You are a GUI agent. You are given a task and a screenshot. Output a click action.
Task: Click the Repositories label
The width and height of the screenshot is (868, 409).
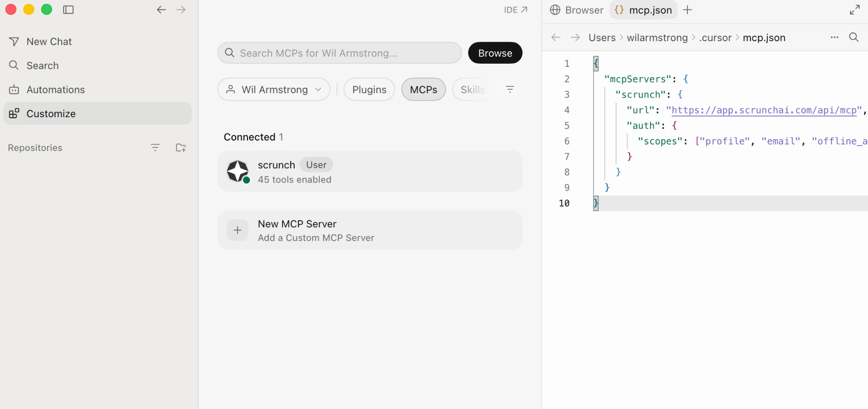(35, 148)
